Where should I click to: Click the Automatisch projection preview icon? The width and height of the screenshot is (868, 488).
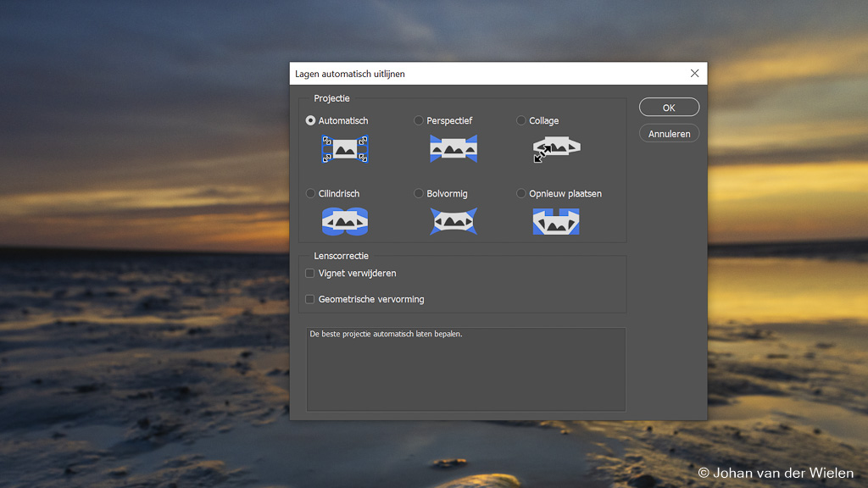click(345, 149)
